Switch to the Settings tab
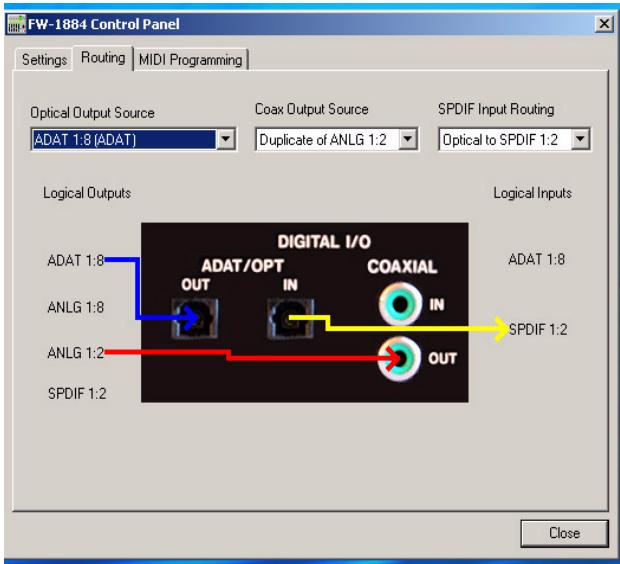Screen dimensions: 620x564 pyautogui.click(x=44, y=60)
